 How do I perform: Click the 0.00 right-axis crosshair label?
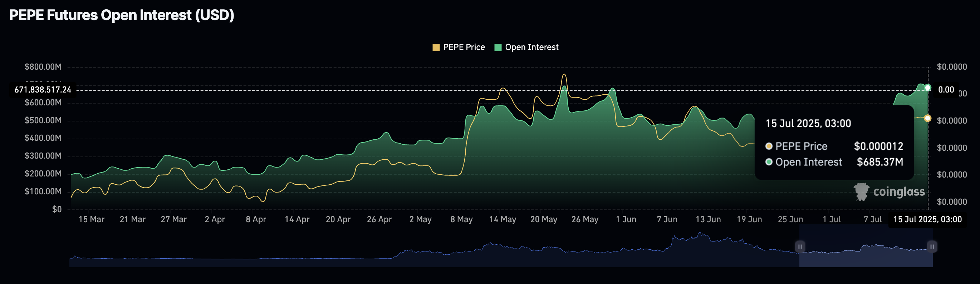[x=946, y=90]
